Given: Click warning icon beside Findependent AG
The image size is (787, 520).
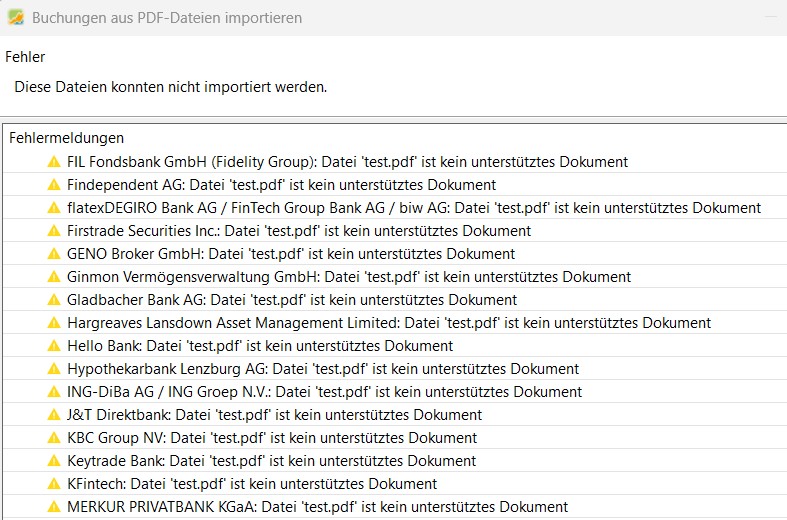Looking at the screenshot, I should point(54,185).
